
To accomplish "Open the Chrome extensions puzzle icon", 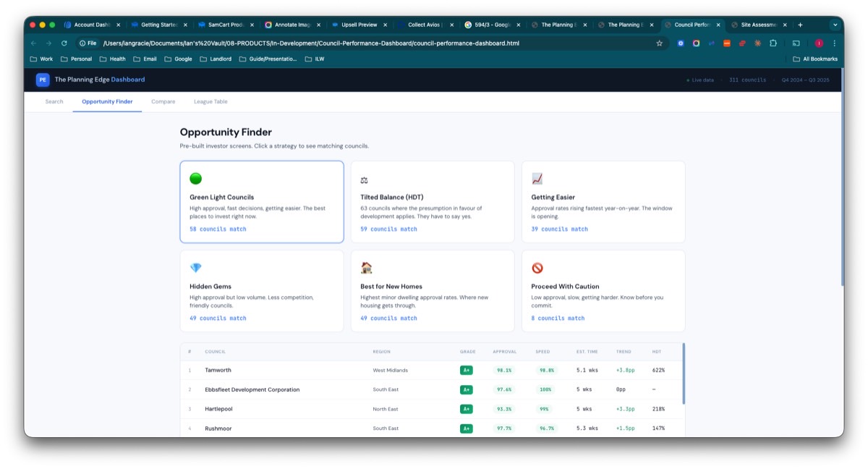I will pos(773,43).
